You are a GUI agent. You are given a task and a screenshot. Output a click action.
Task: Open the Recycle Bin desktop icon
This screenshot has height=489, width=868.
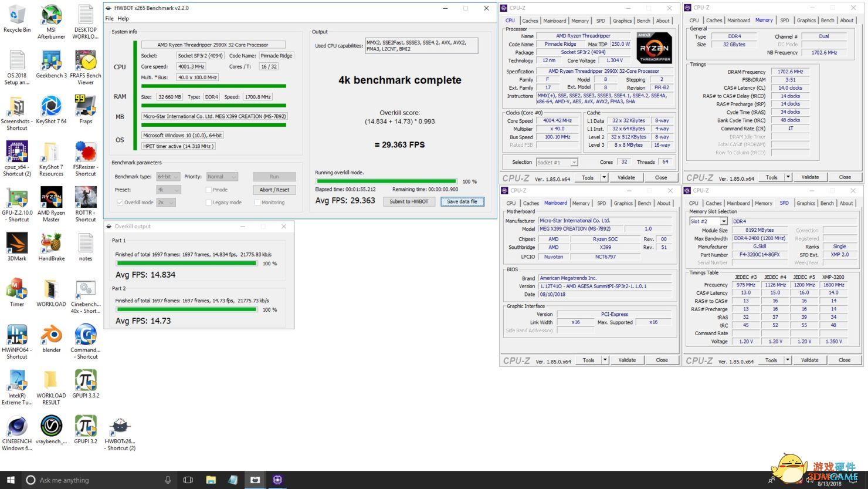coord(17,19)
